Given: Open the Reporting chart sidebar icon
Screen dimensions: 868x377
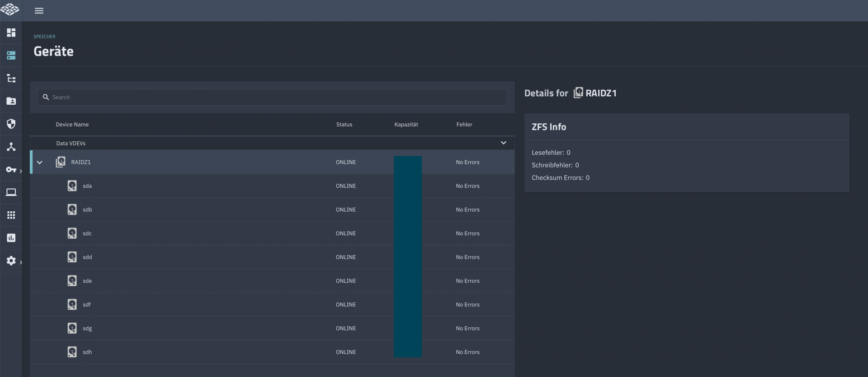Looking at the screenshot, I should [x=11, y=238].
